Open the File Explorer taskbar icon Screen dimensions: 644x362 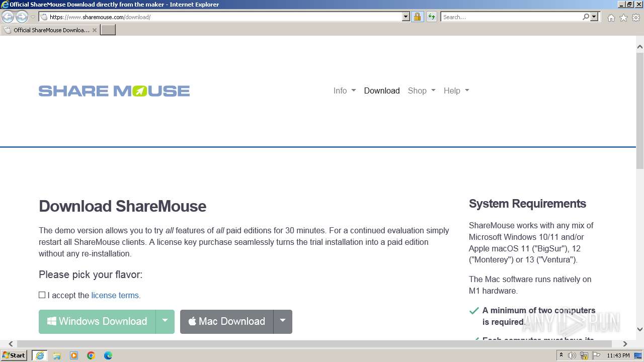pyautogui.click(x=57, y=355)
